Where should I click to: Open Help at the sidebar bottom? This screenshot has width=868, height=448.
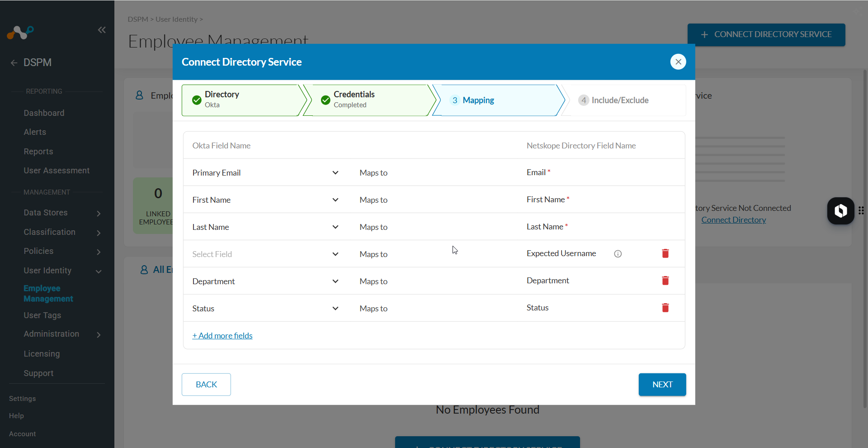pyautogui.click(x=16, y=416)
